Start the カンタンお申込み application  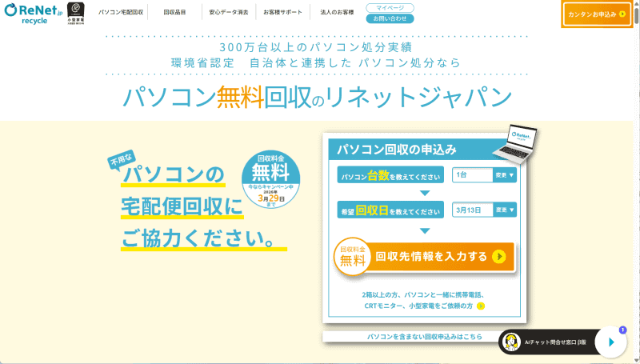point(597,14)
